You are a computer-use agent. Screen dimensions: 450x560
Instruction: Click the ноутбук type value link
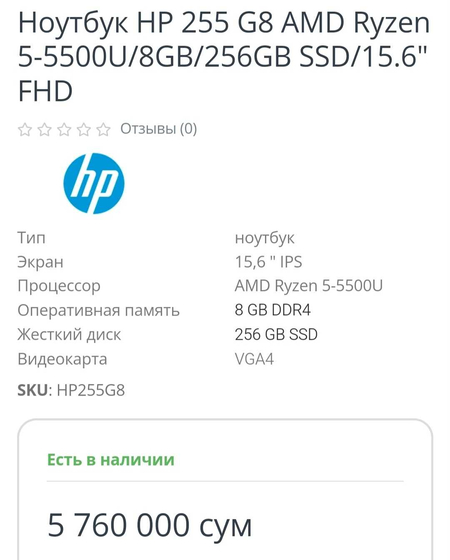coord(265,238)
